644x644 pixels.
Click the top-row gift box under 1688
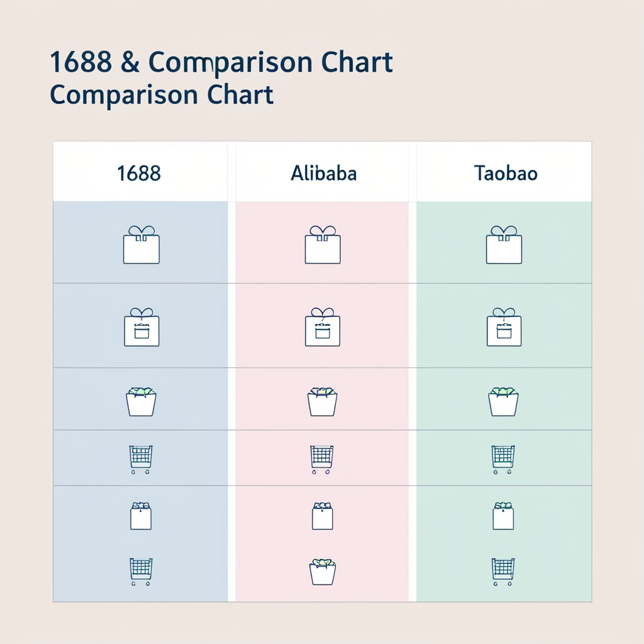(142, 245)
